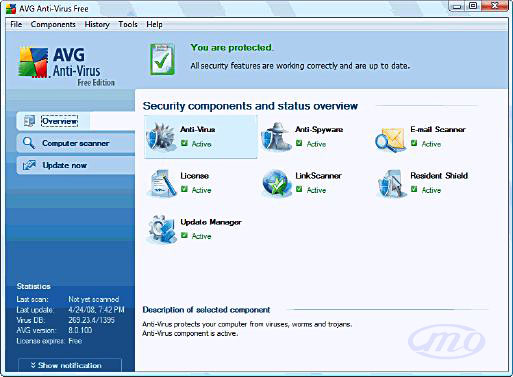Select the License component label
513x377 pixels.
coord(195,176)
